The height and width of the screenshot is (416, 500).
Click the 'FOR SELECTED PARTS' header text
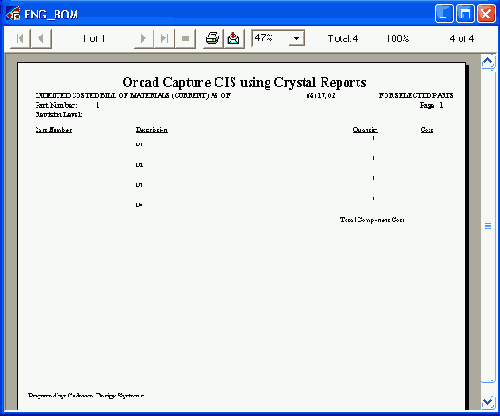click(416, 95)
